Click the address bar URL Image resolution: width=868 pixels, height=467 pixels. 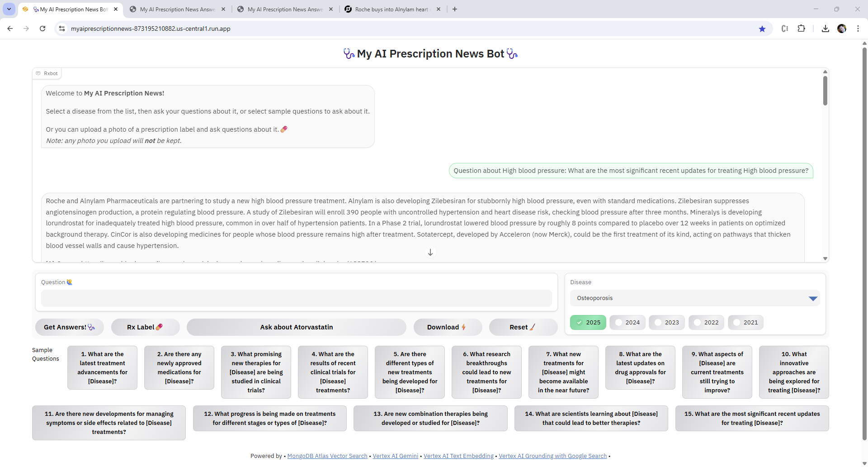tap(151, 29)
